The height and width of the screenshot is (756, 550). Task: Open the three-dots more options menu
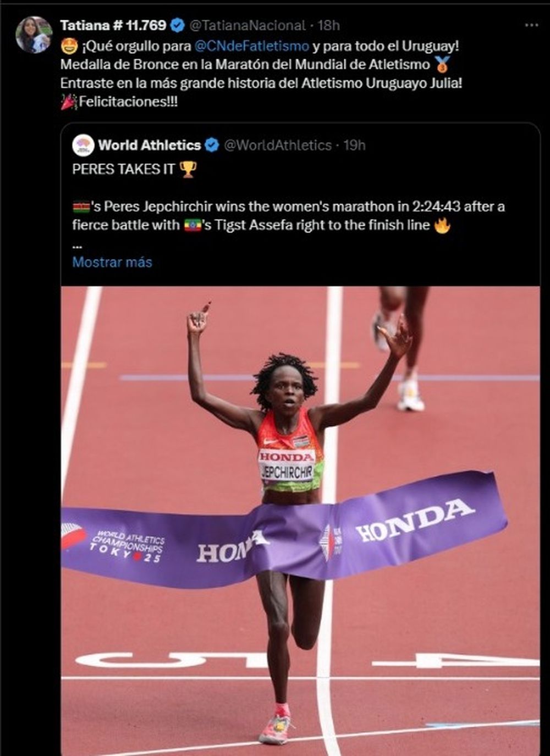[531, 25]
